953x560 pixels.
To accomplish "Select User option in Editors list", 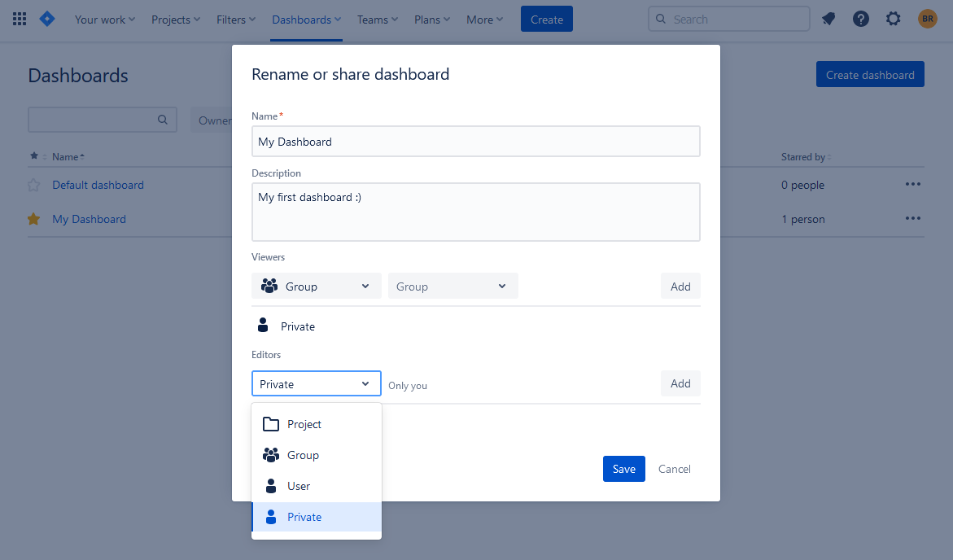I will 317,486.
